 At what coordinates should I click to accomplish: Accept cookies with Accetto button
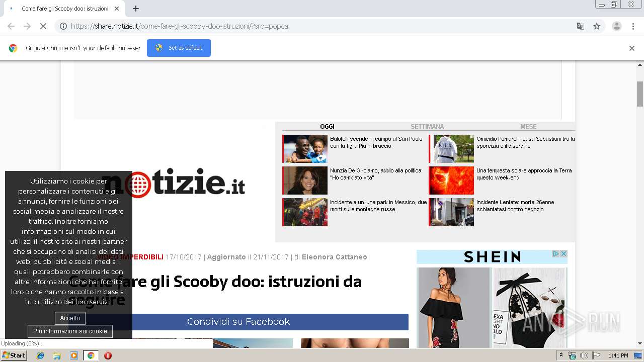(70, 318)
